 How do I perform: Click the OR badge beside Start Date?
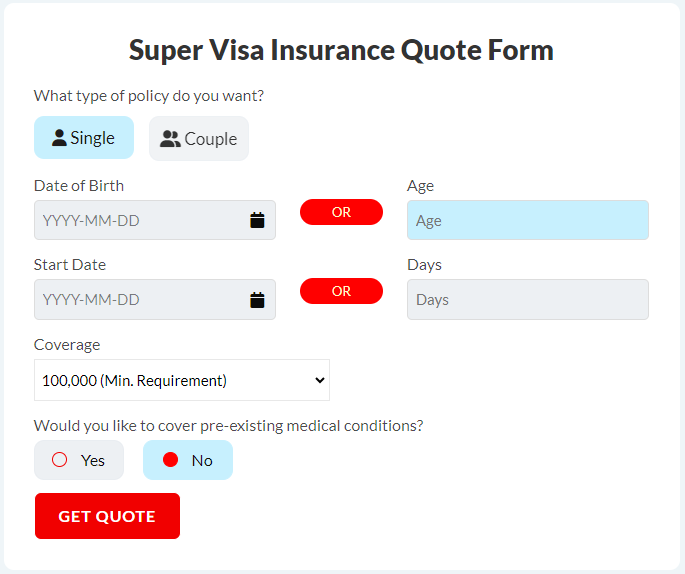coord(341,291)
